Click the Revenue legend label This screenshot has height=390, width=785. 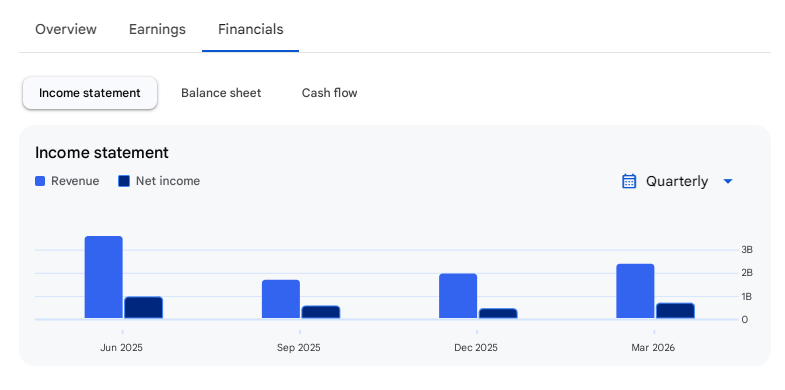click(x=75, y=181)
